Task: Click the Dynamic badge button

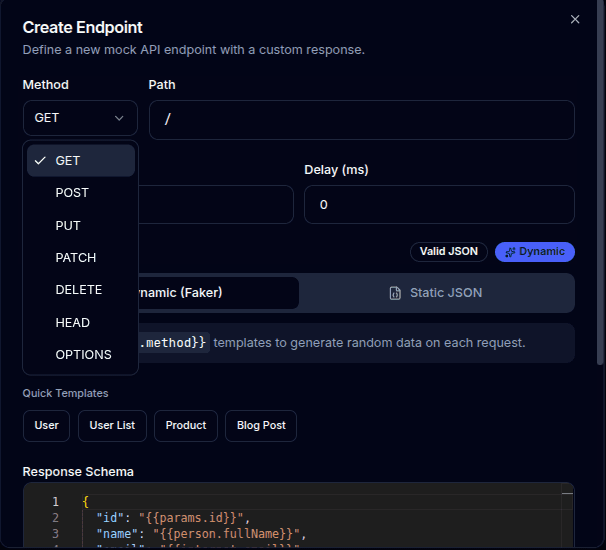Action: 535,252
